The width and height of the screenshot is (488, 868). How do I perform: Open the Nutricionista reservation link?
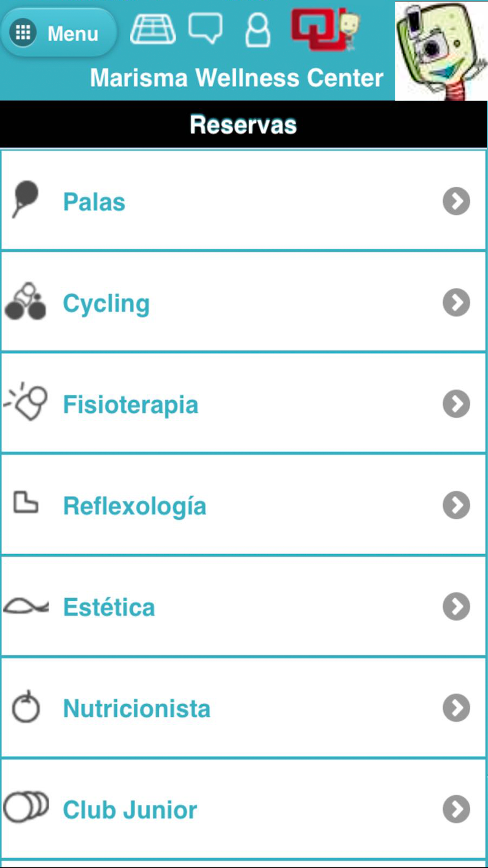click(x=137, y=708)
